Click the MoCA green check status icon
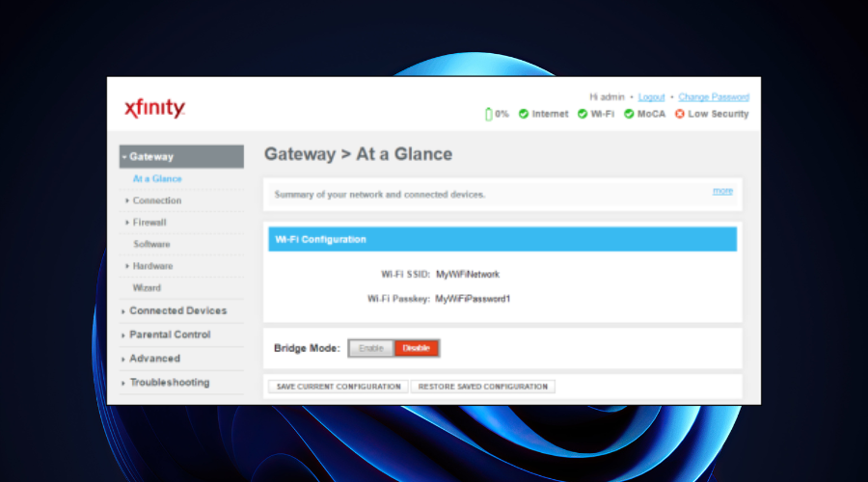Screen dimensions: 868x482 [628, 114]
